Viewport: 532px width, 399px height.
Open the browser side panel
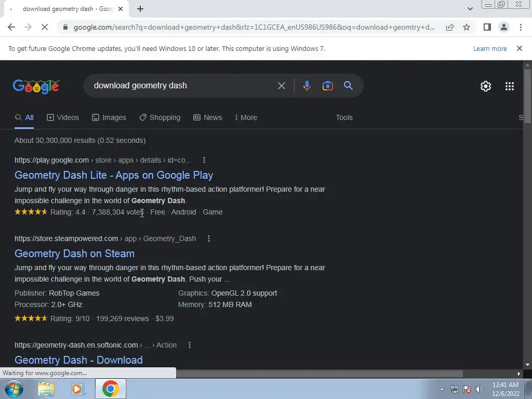[x=487, y=27]
